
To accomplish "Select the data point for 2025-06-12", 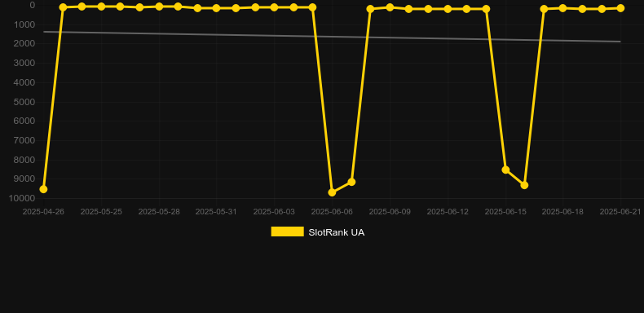I will click(x=448, y=9).
